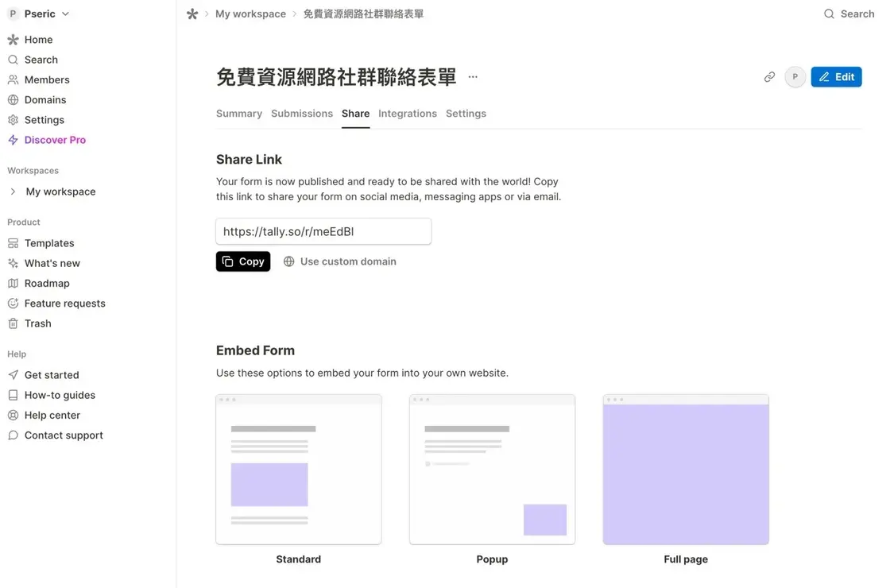Click the Tally asterisk logo in the breadcrumb
890x588 pixels.
[x=192, y=14]
